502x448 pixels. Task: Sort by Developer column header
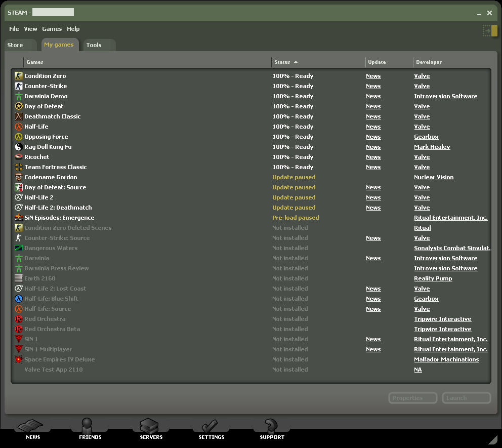tap(428, 62)
